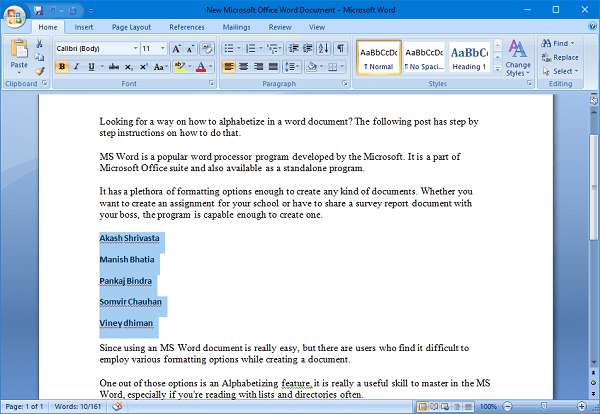Viewport: 600px width, 414px height.
Task: Justify the paragraph text
Action: (273, 67)
